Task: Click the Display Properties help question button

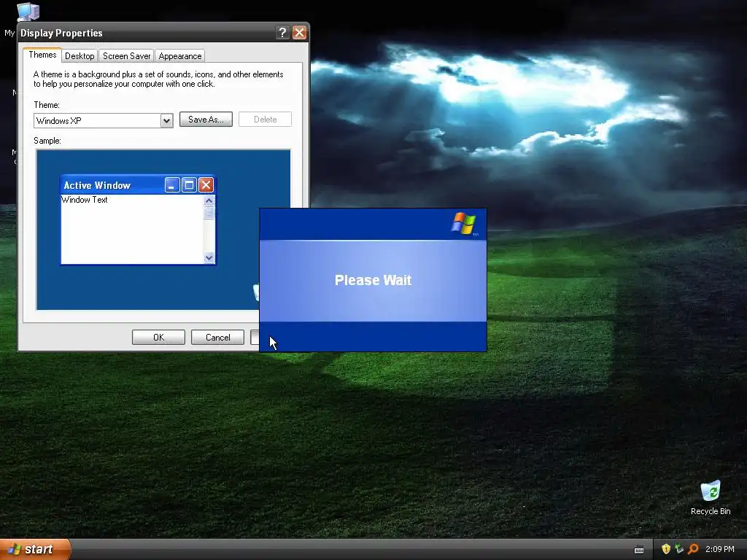Action: coord(282,32)
